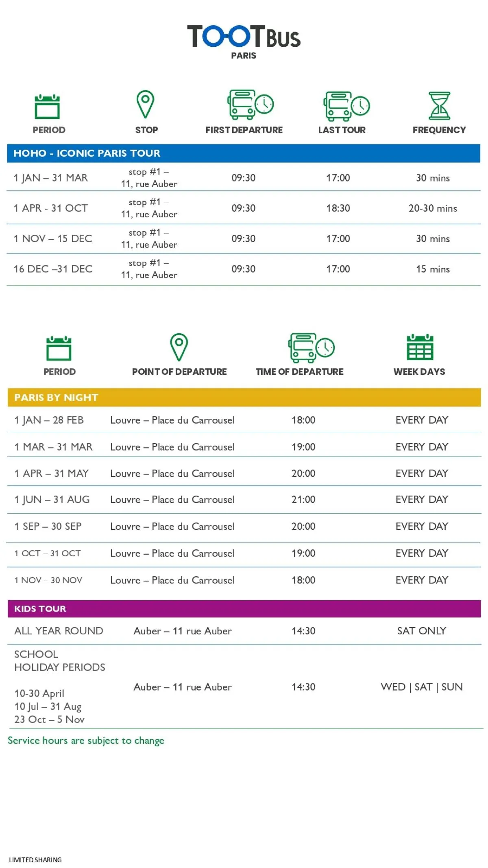Click the blue HOHO - Iconic Paris Tour header
The image size is (488, 868).
coord(244,153)
